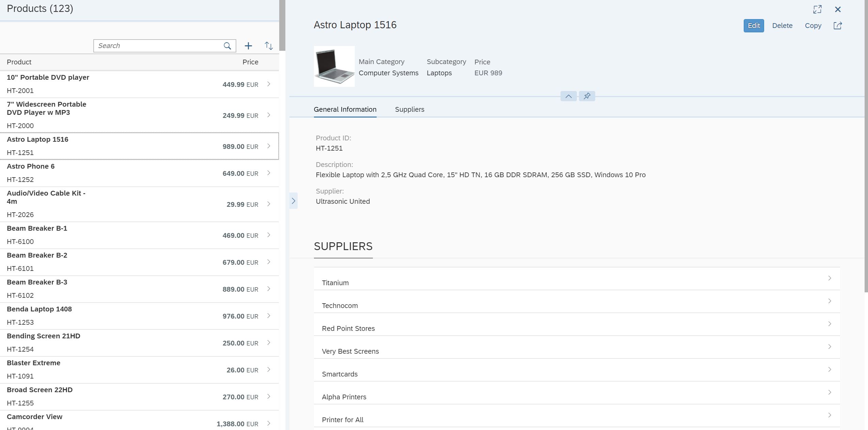Click the search magnifier icon
The width and height of the screenshot is (868, 430).
point(227,46)
